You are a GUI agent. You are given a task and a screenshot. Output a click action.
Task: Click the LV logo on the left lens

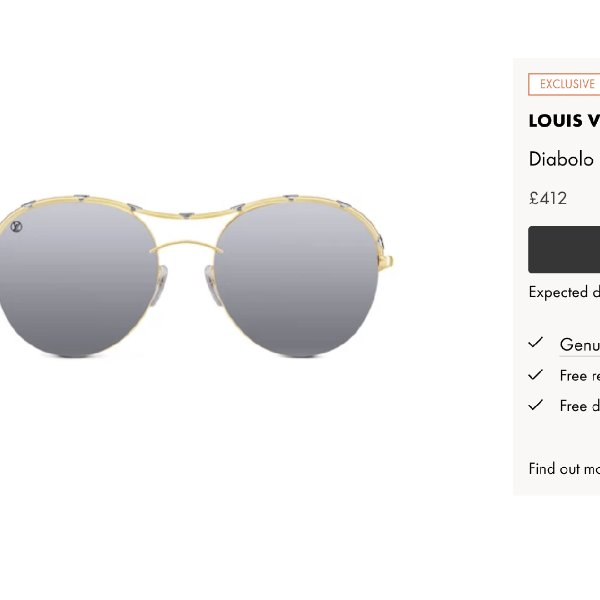click(x=16, y=227)
